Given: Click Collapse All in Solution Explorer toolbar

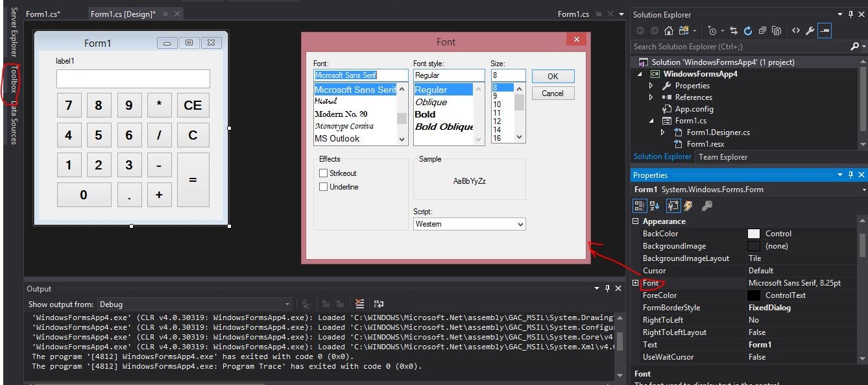Looking at the screenshot, I should 762,31.
